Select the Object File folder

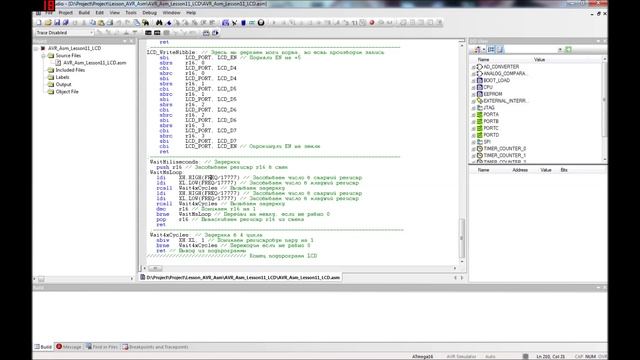(x=67, y=92)
